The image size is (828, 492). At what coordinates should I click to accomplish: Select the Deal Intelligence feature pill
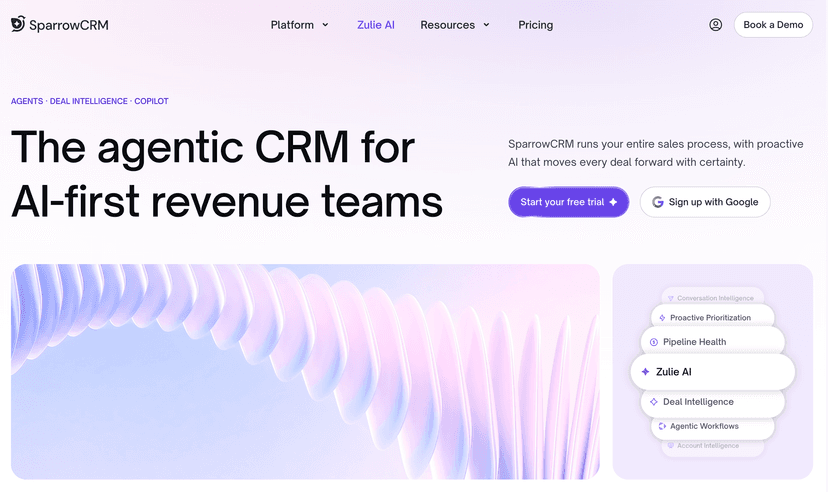coord(713,403)
